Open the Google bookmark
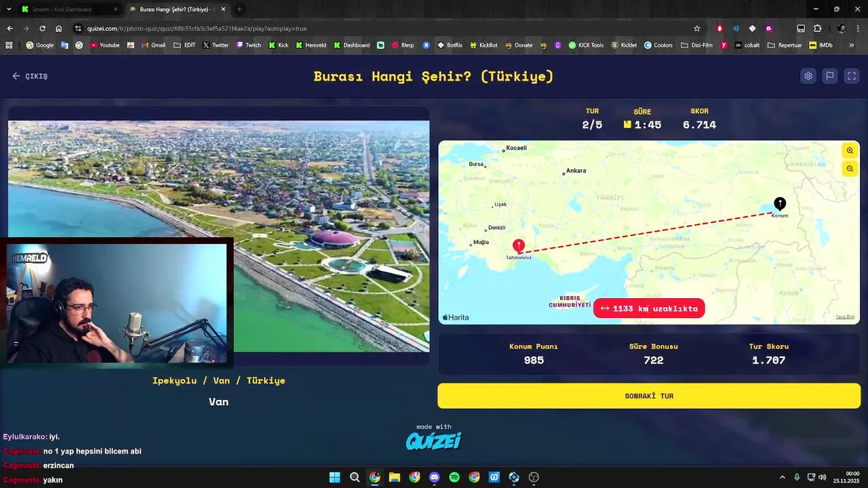868x488 pixels. click(40, 45)
